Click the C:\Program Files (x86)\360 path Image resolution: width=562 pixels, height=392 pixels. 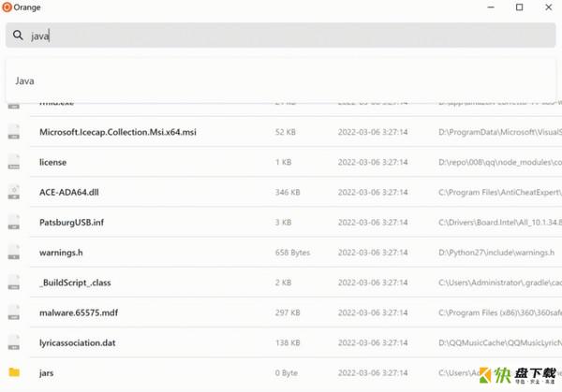point(500,312)
